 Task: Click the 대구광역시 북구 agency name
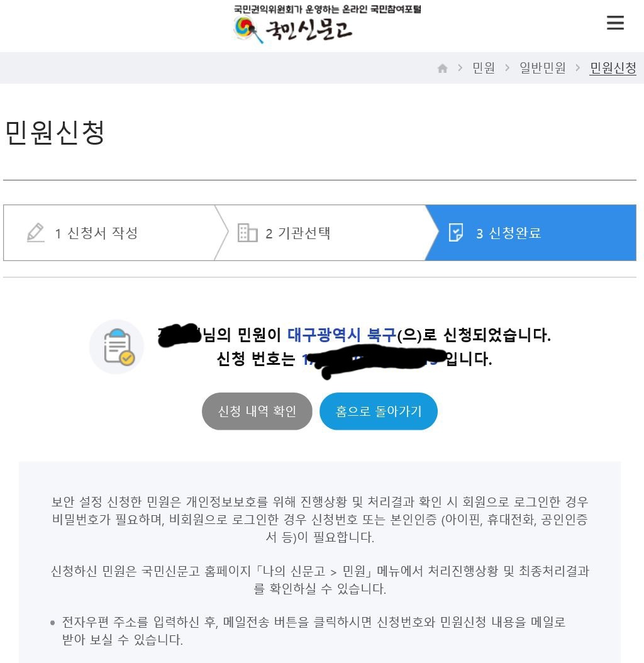click(x=341, y=335)
